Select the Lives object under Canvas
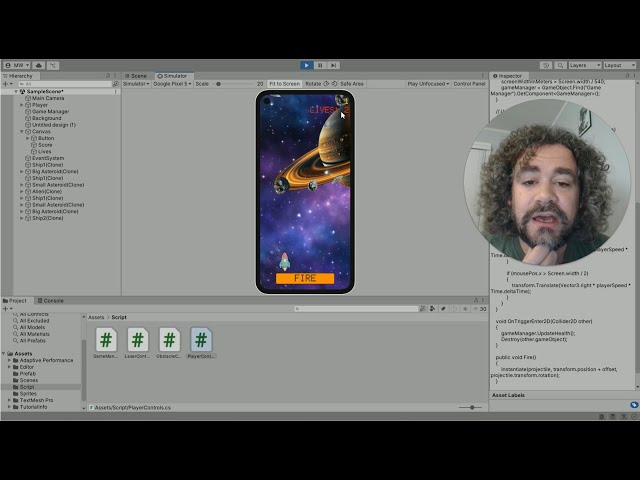The height and width of the screenshot is (480, 640). pos(44,151)
